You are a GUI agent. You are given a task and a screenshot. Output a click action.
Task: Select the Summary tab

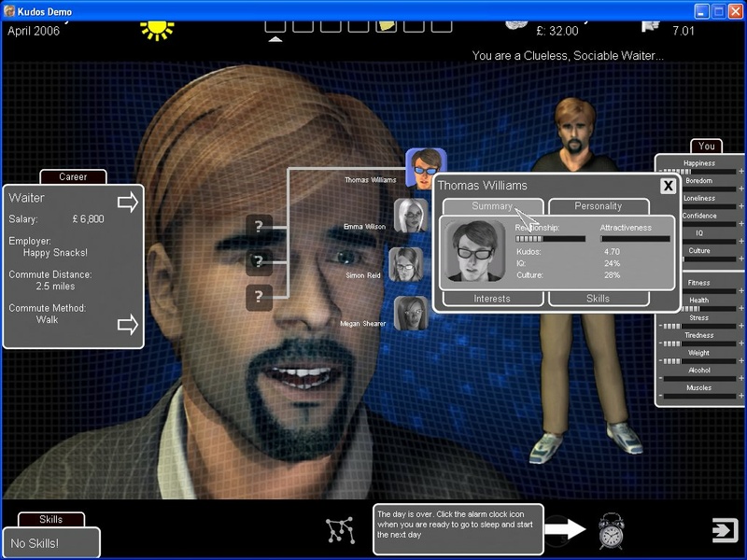(491, 206)
